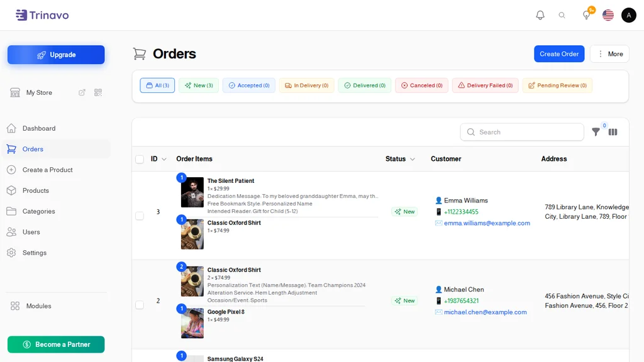Click the New status badge for order 3
This screenshot has width=644, height=362.
coord(404,212)
